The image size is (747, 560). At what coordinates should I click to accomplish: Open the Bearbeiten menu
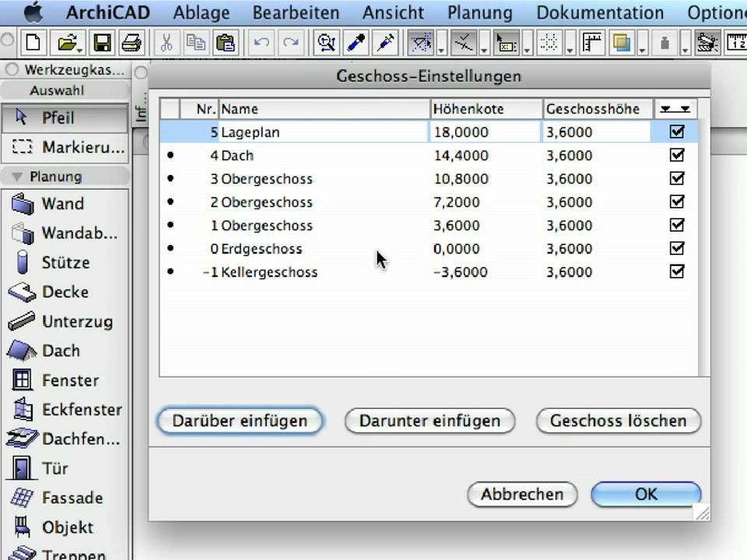click(x=296, y=13)
